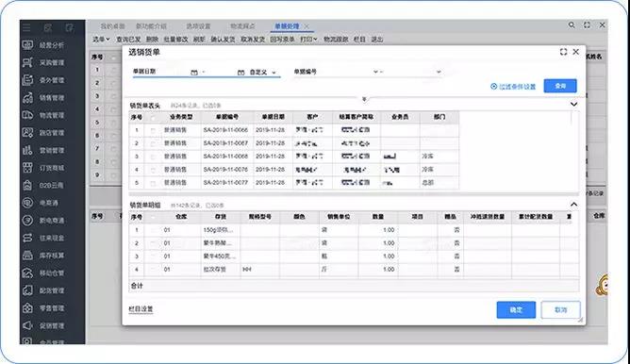Open 过滤条件设置 link
630x364 pixels.
(x=513, y=87)
